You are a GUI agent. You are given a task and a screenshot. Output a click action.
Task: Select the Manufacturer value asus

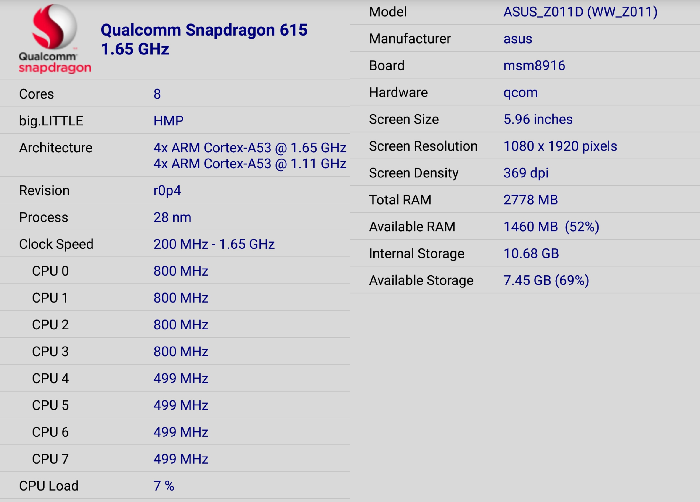tap(518, 39)
